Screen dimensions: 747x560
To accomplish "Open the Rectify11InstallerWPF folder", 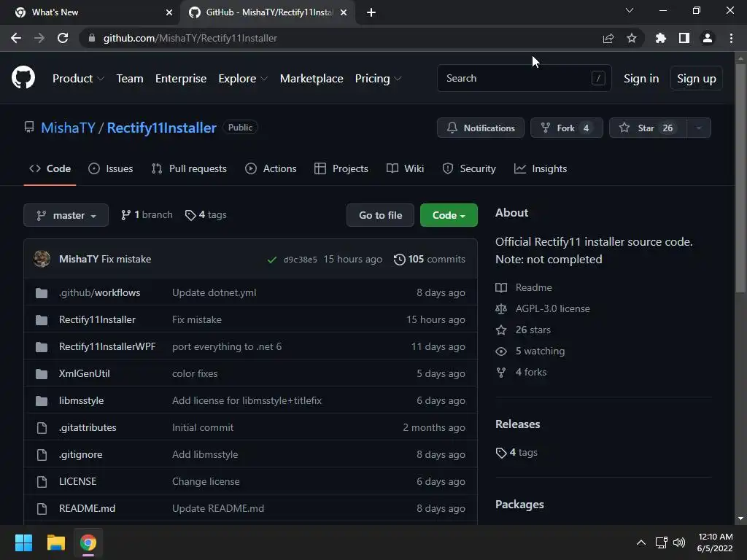I will 107,346.
